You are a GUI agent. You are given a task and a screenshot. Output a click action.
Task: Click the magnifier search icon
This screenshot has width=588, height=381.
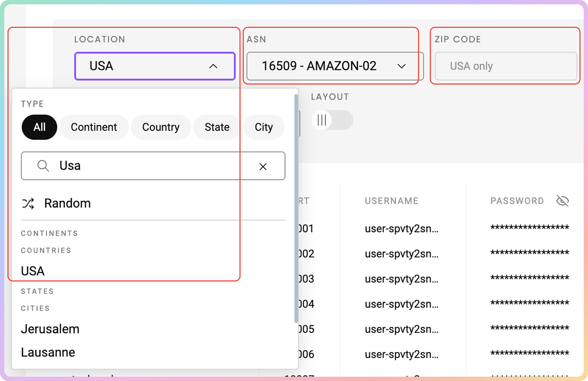[x=43, y=166]
